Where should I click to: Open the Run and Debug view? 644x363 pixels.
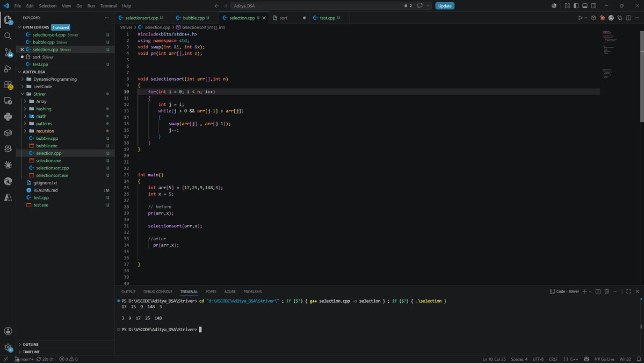(x=8, y=68)
